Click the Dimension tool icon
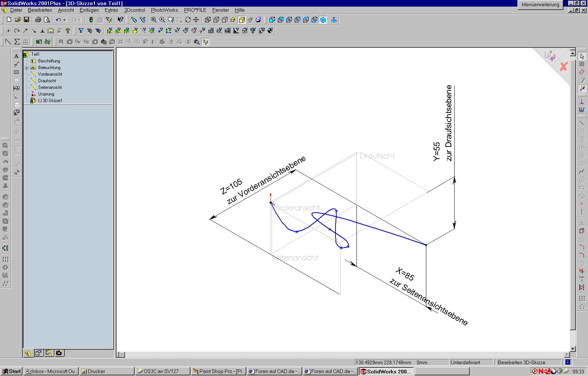The width and height of the screenshot is (588, 376). (x=582, y=72)
